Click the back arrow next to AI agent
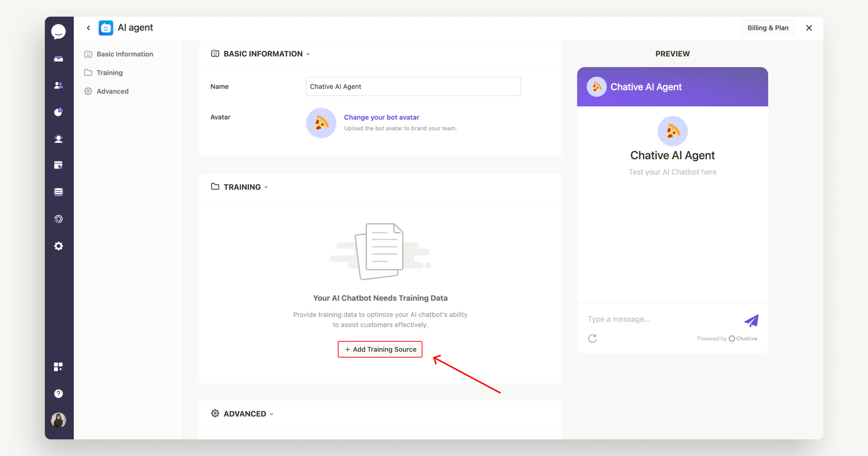The image size is (868, 456). coord(89,28)
